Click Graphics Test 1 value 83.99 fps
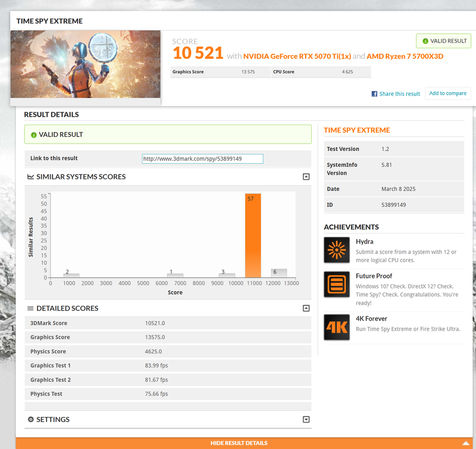476x449 pixels. 156,365
